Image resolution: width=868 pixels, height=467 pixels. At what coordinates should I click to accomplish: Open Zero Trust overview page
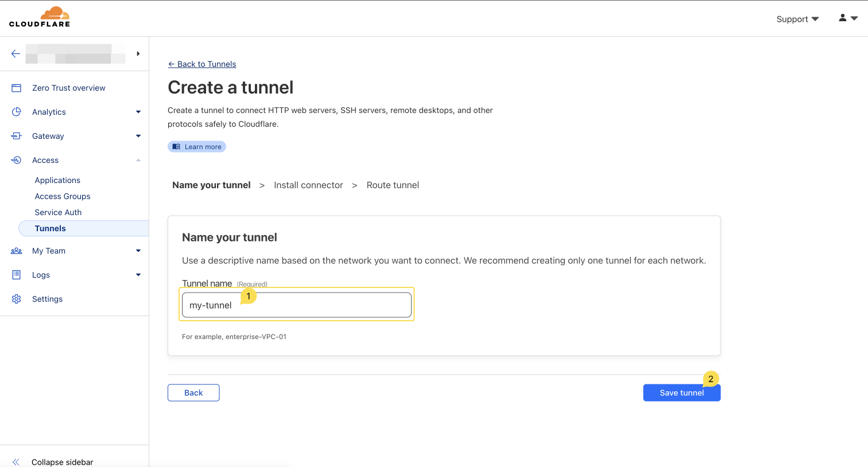tap(69, 88)
